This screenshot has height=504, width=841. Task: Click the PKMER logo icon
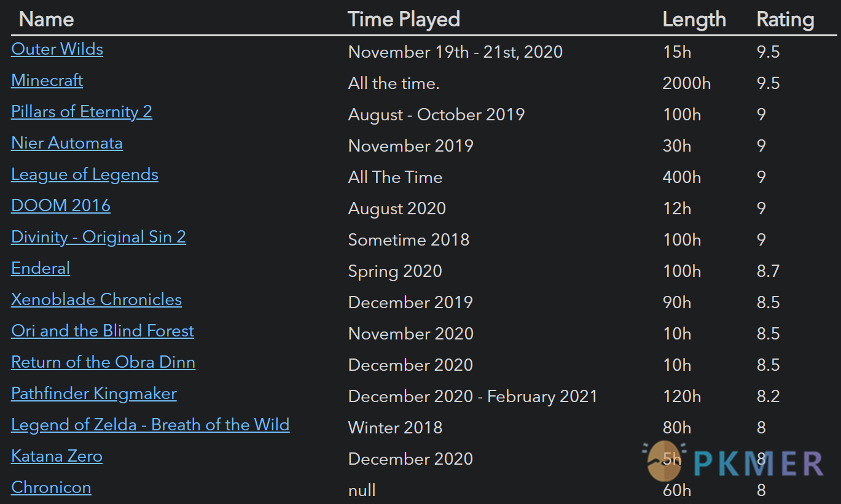(665, 461)
